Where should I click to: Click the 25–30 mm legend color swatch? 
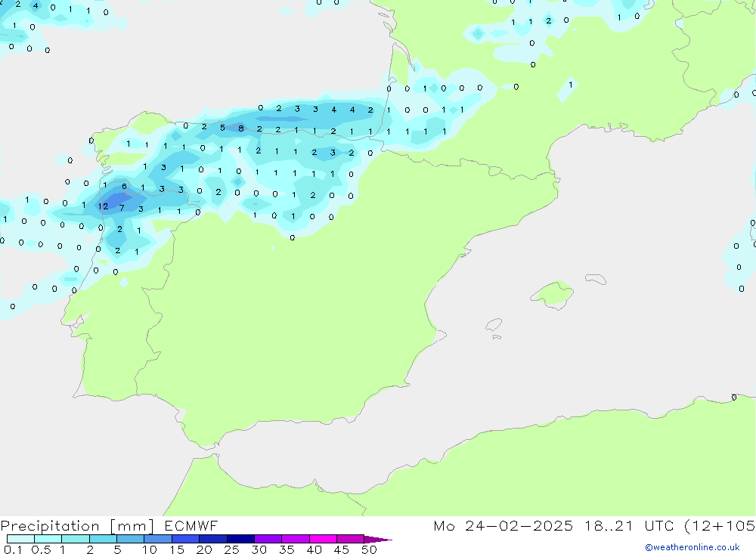[x=240, y=539]
